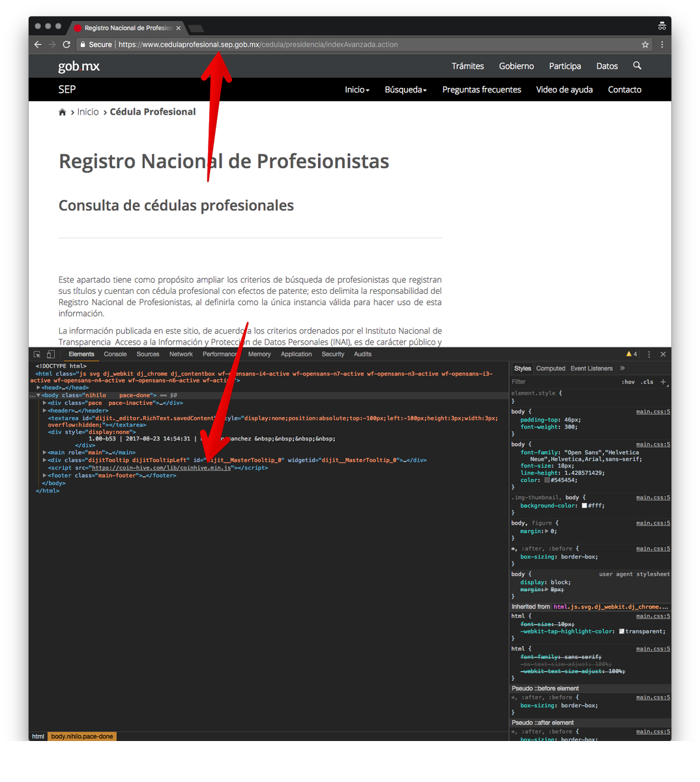Expand the main role=main node

pos(44,452)
